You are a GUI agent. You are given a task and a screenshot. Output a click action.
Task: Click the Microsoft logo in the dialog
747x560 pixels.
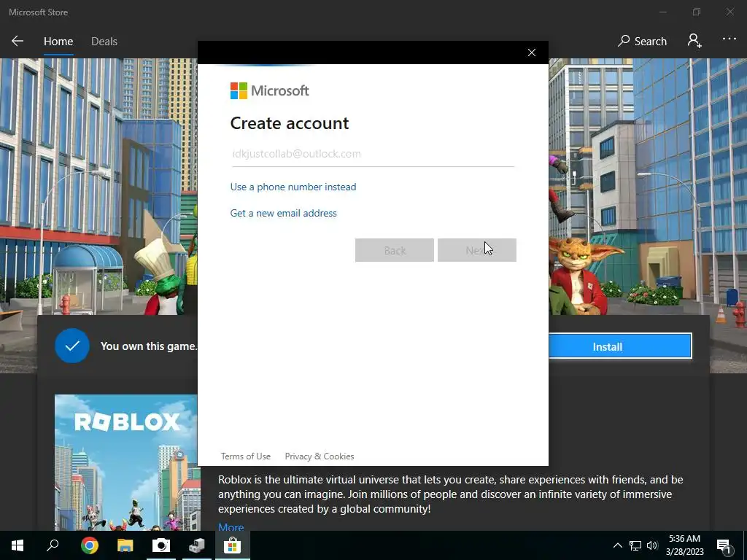[270, 90]
